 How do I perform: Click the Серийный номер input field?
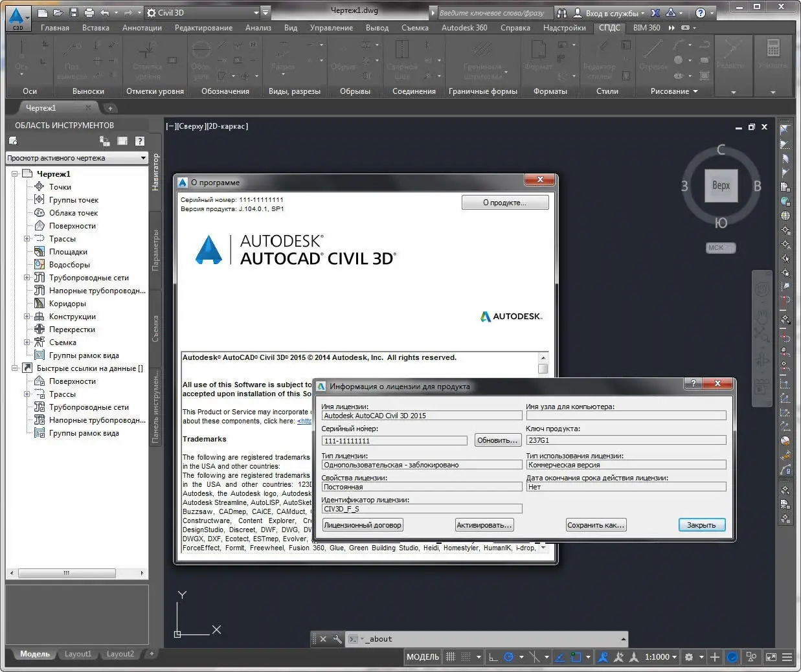pyautogui.click(x=394, y=441)
